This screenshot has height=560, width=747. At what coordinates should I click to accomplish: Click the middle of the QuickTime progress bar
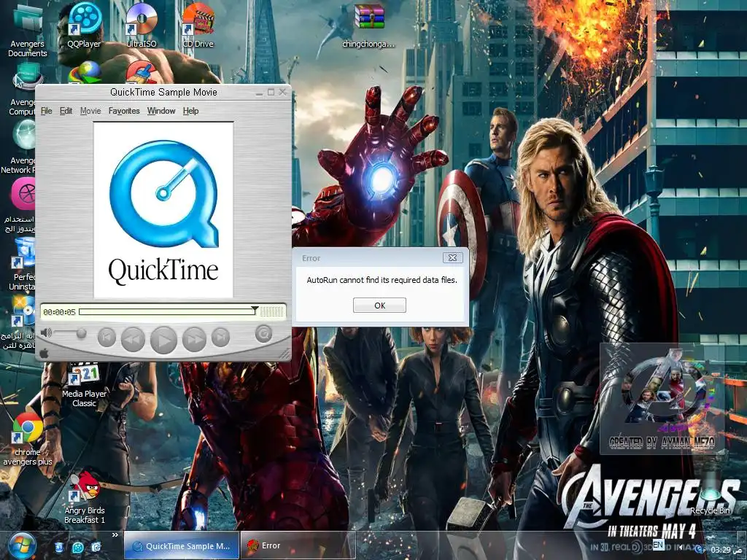click(x=167, y=311)
